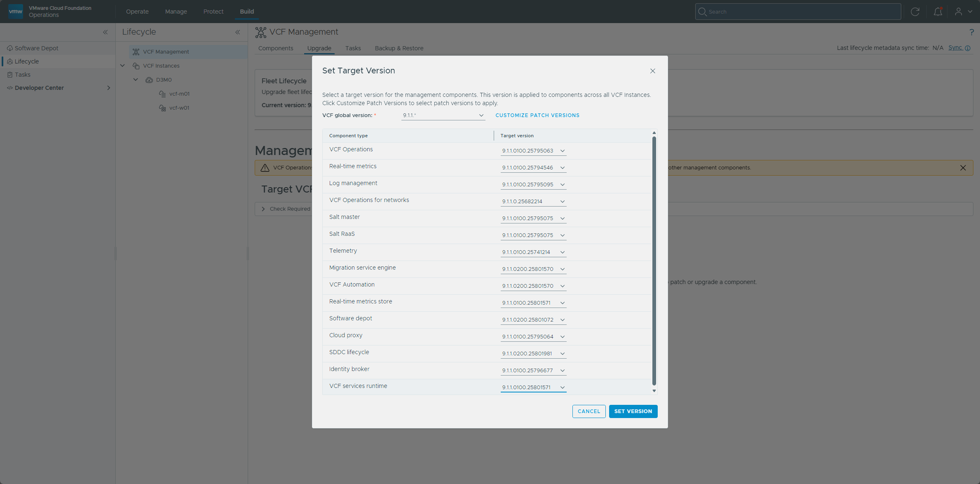The width and height of the screenshot is (980, 484).
Task: Collapse the VCF Instances tree node
Action: click(122, 66)
